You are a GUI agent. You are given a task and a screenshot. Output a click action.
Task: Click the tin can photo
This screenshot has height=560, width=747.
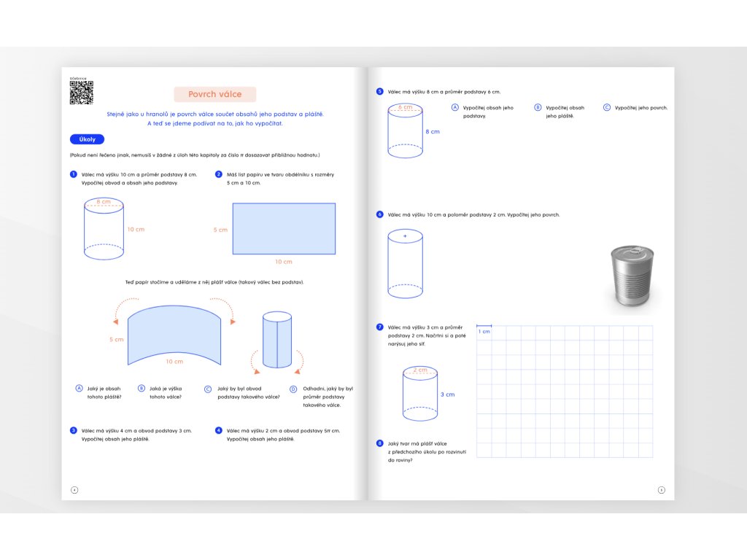pos(632,276)
